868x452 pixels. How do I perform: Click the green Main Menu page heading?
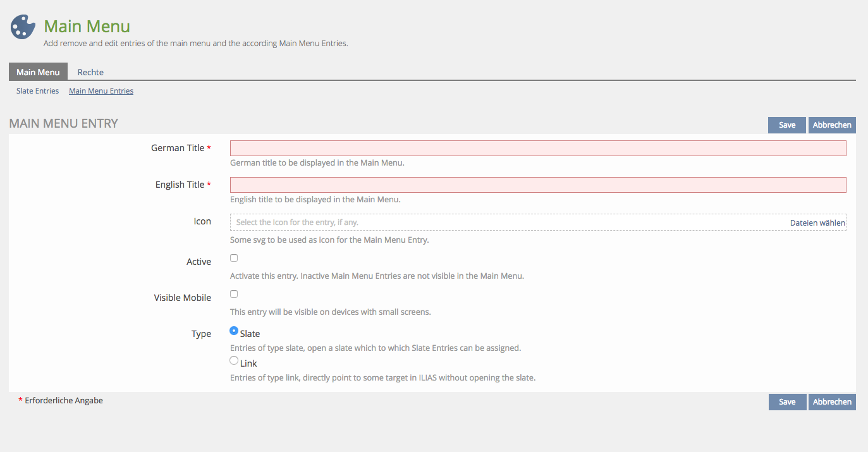click(x=87, y=27)
